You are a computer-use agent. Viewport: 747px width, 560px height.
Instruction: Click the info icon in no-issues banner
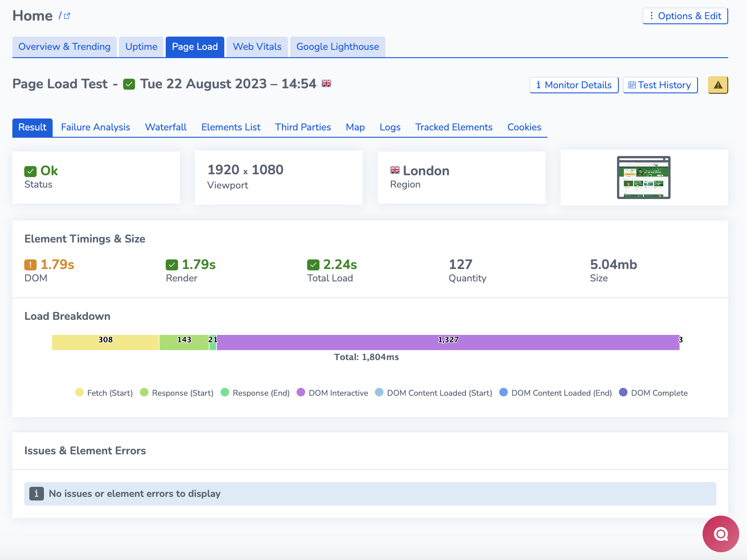[x=37, y=494]
